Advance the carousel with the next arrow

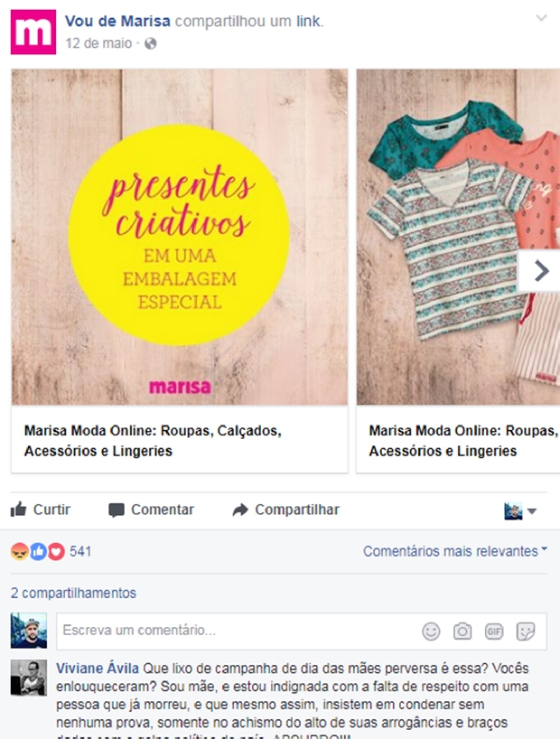point(540,271)
